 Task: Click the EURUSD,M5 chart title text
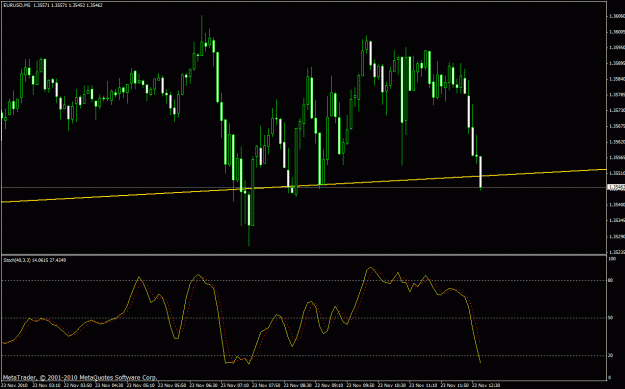coord(16,6)
